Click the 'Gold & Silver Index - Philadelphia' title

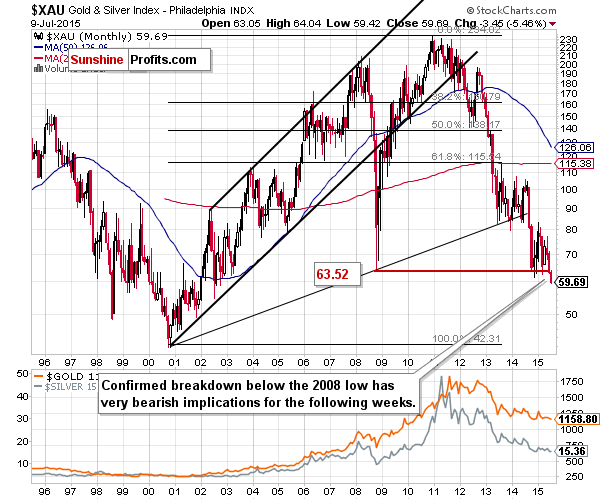pyautogui.click(x=148, y=10)
